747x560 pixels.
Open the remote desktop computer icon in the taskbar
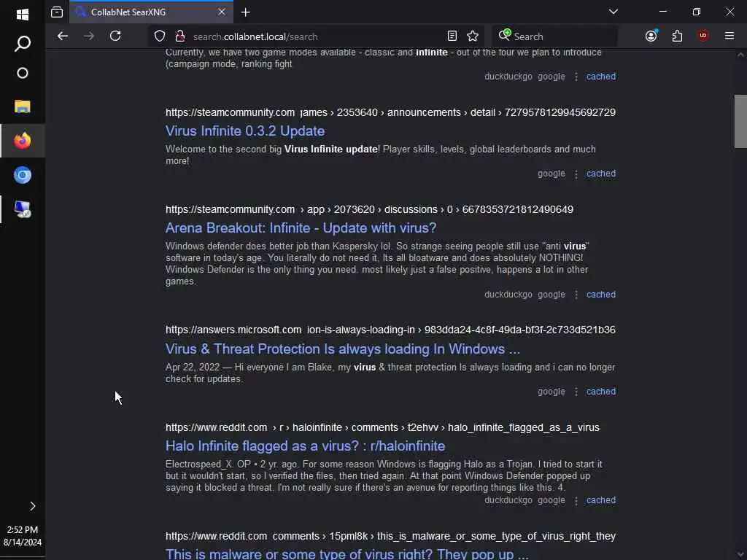(x=23, y=209)
